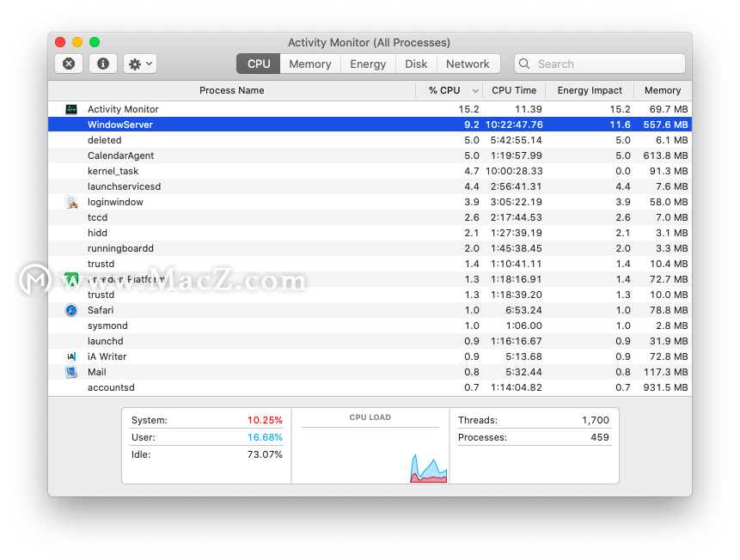The height and width of the screenshot is (560, 740).
Task: Click accountsd memory value 931.5 MB
Action: pyautogui.click(x=665, y=387)
